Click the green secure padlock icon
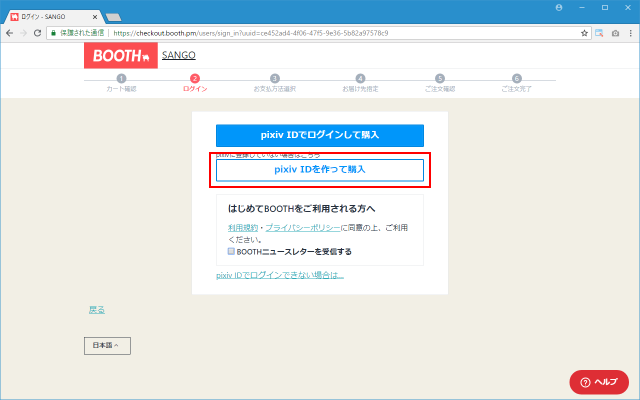Screen dimensions: 640x400 (x=53, y=33)
